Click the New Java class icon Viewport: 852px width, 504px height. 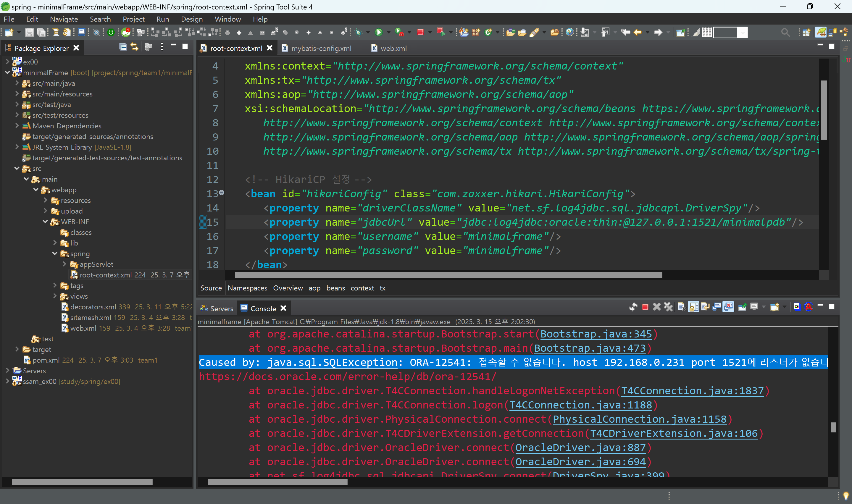coord(488,32)
